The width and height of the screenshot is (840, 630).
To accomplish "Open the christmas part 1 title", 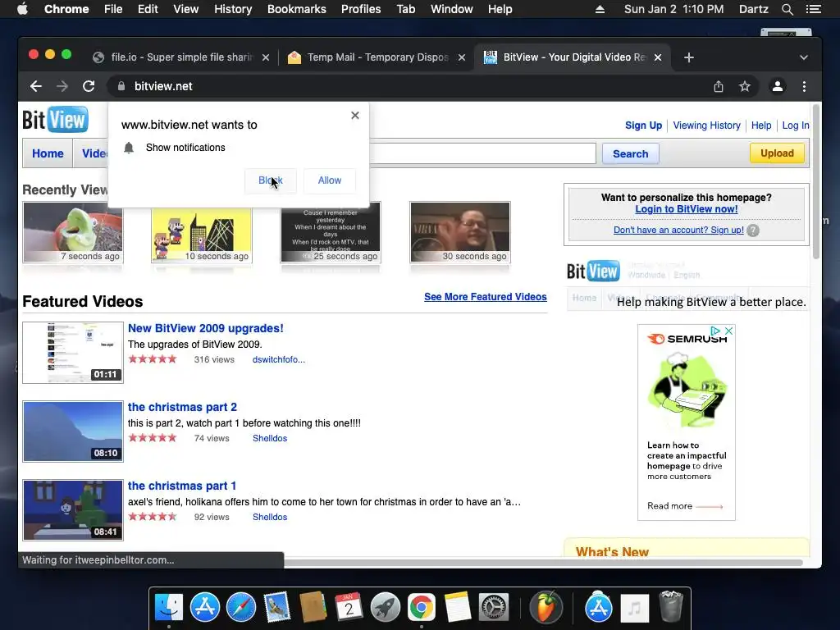I will [x=181, y=486].
